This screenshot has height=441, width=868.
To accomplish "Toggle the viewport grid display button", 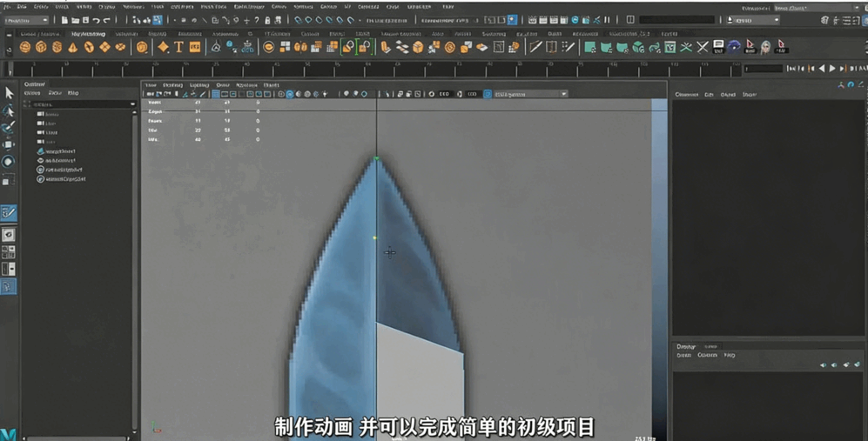I will point(216,94).
